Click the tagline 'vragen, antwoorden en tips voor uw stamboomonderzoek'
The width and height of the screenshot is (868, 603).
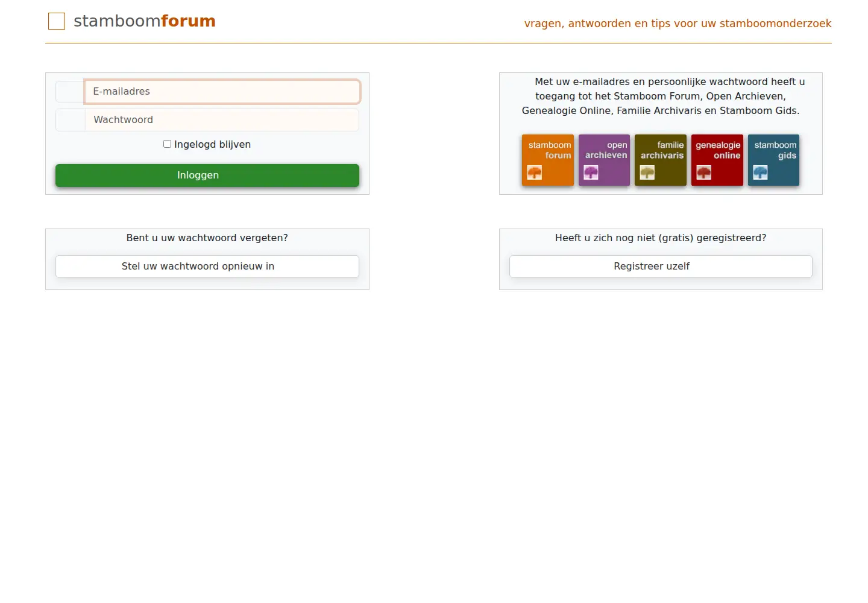(678, 24)
